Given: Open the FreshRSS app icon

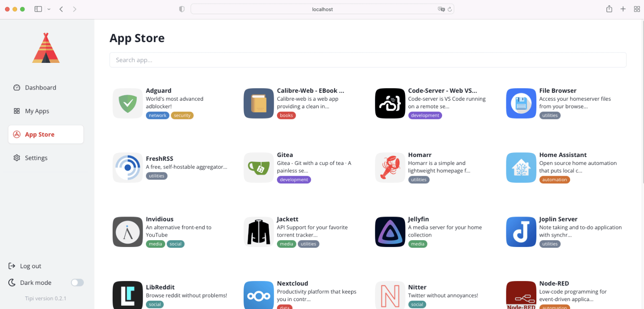Looking at the screenshot, I should pos(128,167).
